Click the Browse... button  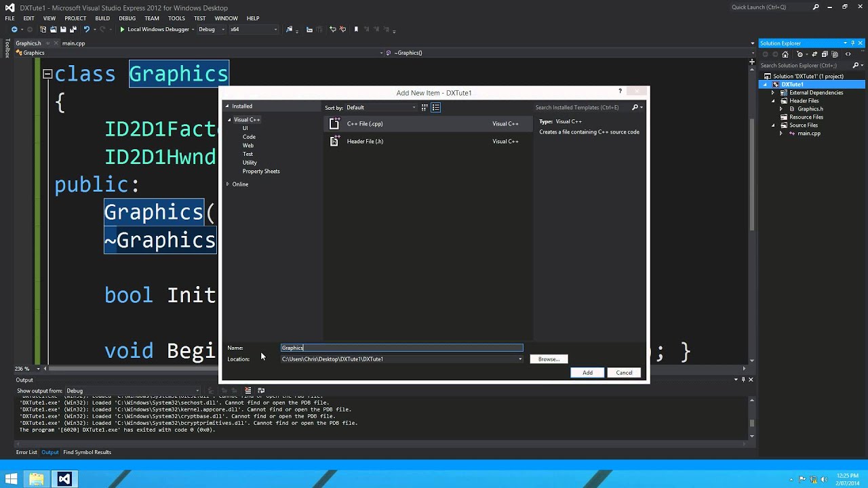(x=549, y=359)
